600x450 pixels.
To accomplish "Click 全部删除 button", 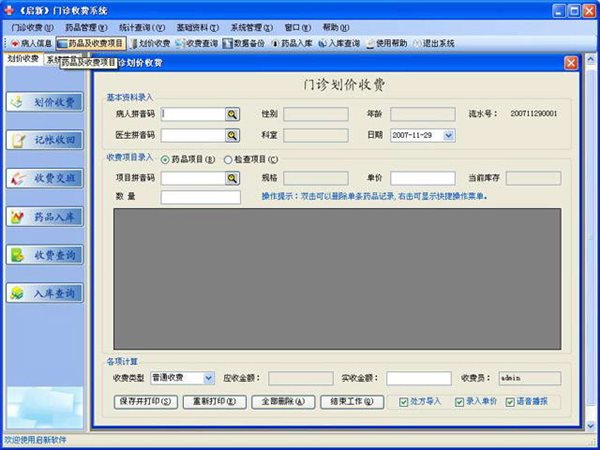I will coord(283,402).
